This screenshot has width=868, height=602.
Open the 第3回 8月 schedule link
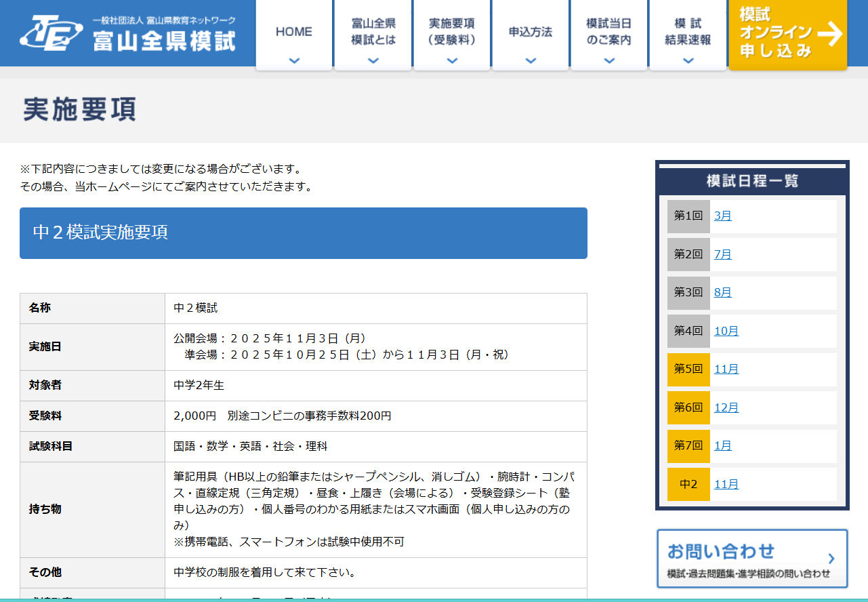coord(722,293)
